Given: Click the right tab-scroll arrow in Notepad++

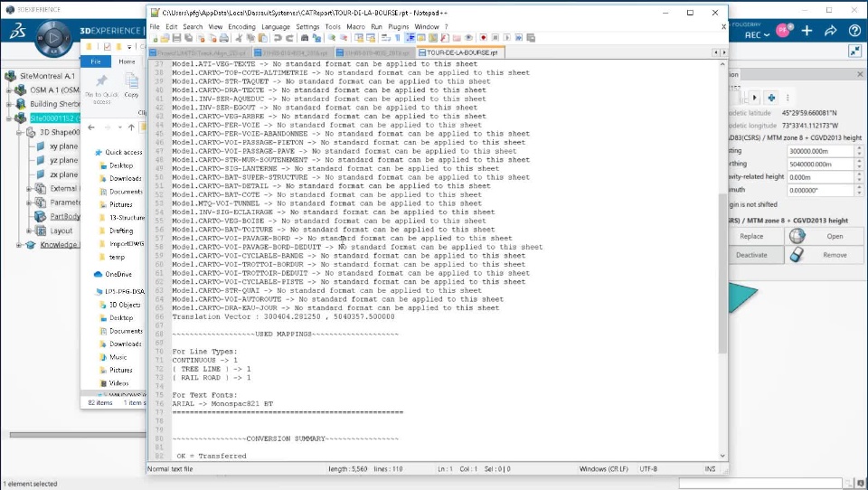Looking at the screenshot, I should (724, 52).
